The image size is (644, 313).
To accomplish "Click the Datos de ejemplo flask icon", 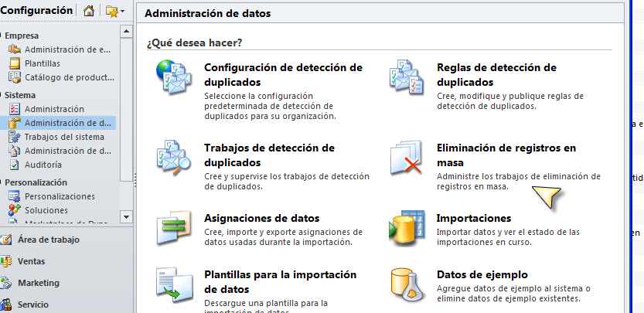I will tap(407, 284).
